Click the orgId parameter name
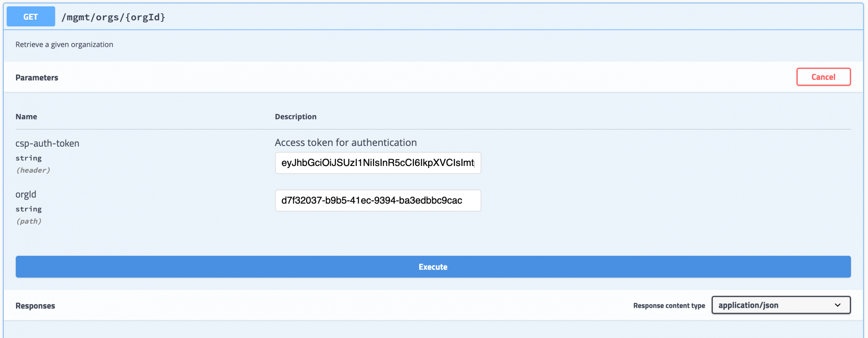 coord(26,194)
